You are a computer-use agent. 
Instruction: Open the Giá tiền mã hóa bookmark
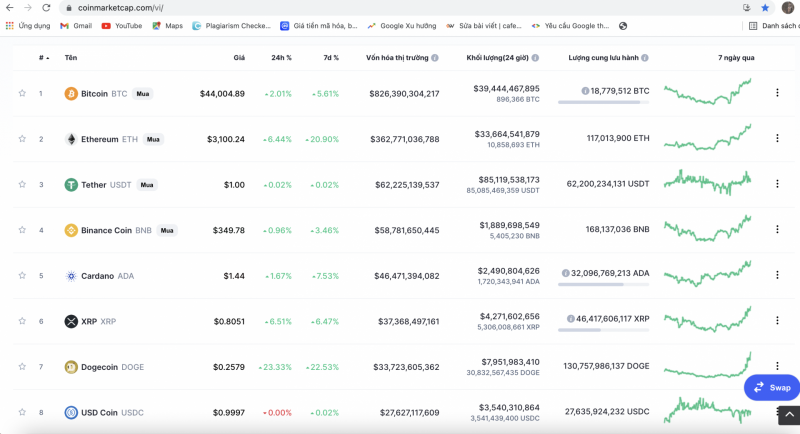click(x=319, y=25)
